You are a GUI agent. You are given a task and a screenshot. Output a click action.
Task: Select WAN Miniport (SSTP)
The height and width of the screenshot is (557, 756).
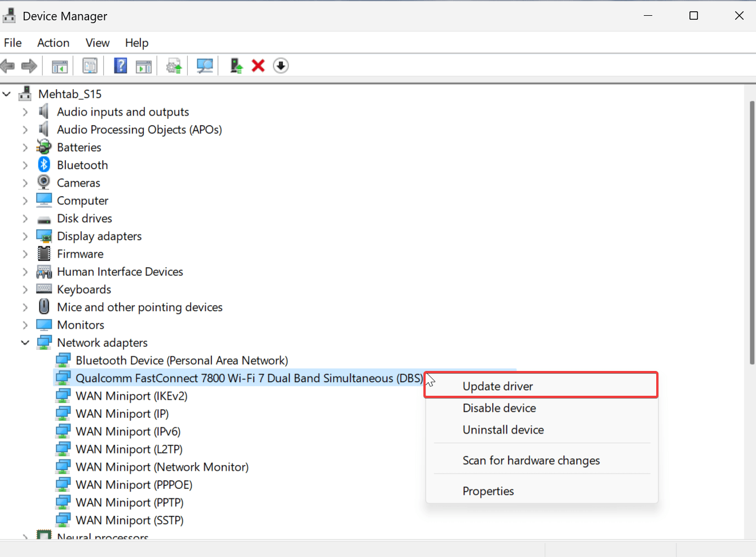click(x=130, y=520)
